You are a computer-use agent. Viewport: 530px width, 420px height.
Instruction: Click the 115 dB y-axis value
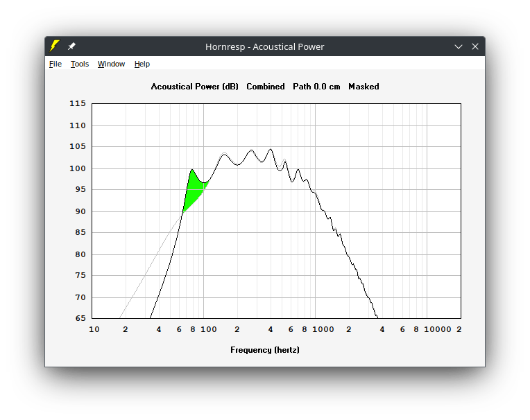[x=78, y=104]
